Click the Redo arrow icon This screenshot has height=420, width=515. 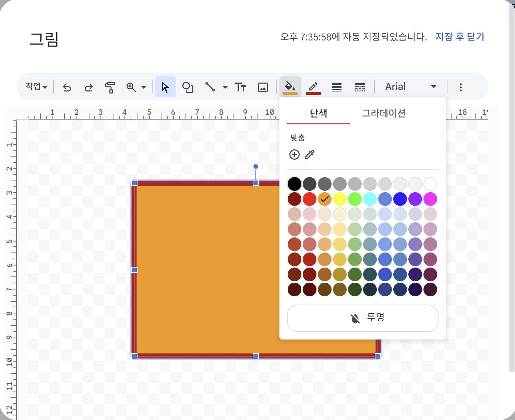(88, 88)
